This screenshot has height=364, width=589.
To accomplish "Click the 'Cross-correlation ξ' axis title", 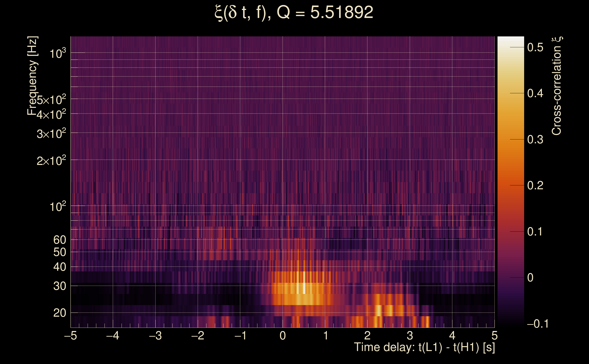I will [556, 86].
